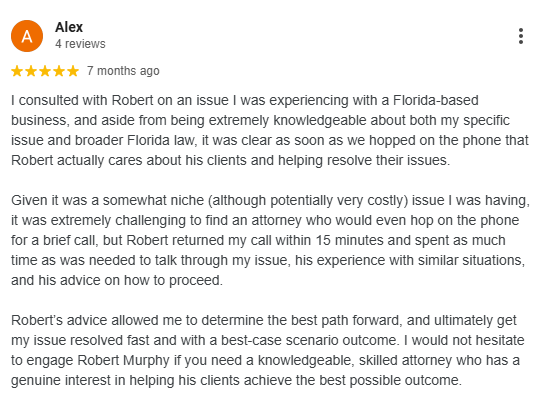Select the first rating star
The image size is (546, 400).
click(17, 71)
